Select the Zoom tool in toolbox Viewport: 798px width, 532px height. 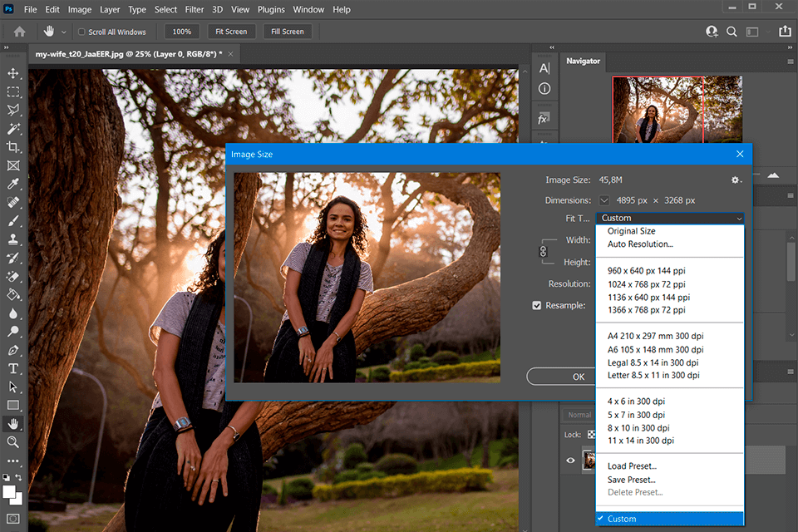13,442
